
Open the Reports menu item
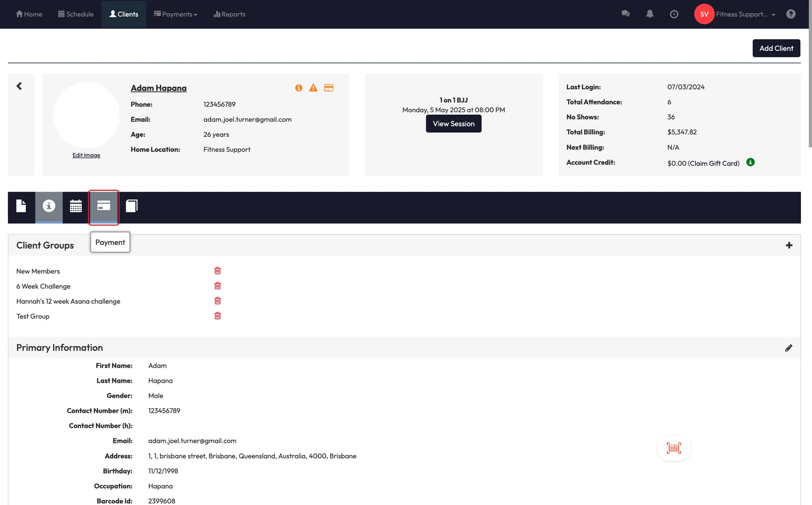230,14
